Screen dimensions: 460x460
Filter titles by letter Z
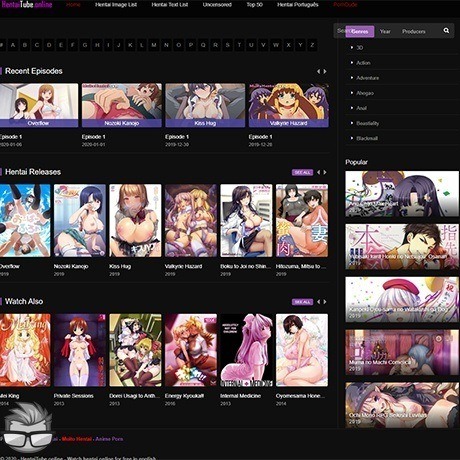312,45
